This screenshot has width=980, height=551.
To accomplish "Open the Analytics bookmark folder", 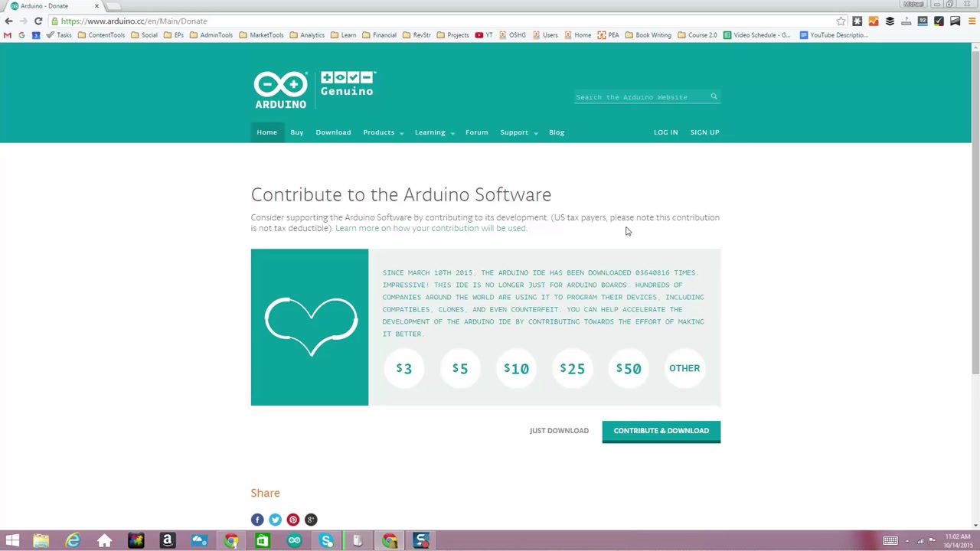I will 307,35.
